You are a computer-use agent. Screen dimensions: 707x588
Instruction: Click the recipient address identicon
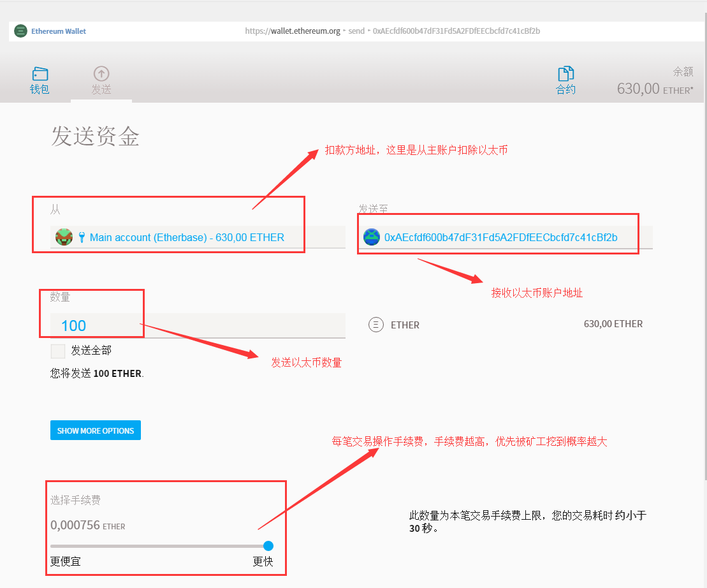coord(372,237)
